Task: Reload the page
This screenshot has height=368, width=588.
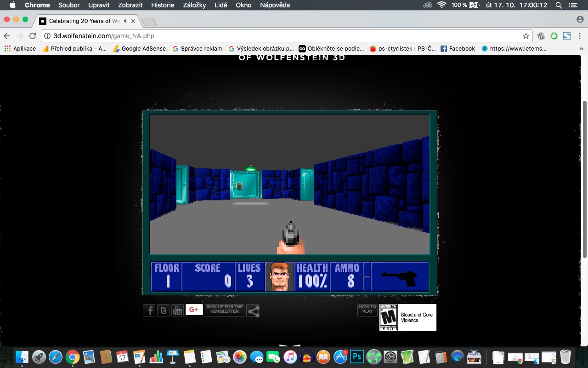Action: click(x=33, y=36)
